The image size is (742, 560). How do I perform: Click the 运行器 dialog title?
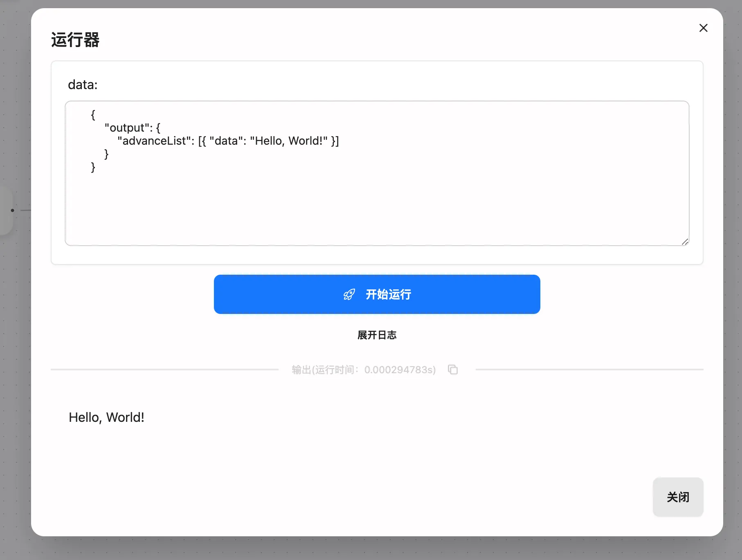point(75,40)
